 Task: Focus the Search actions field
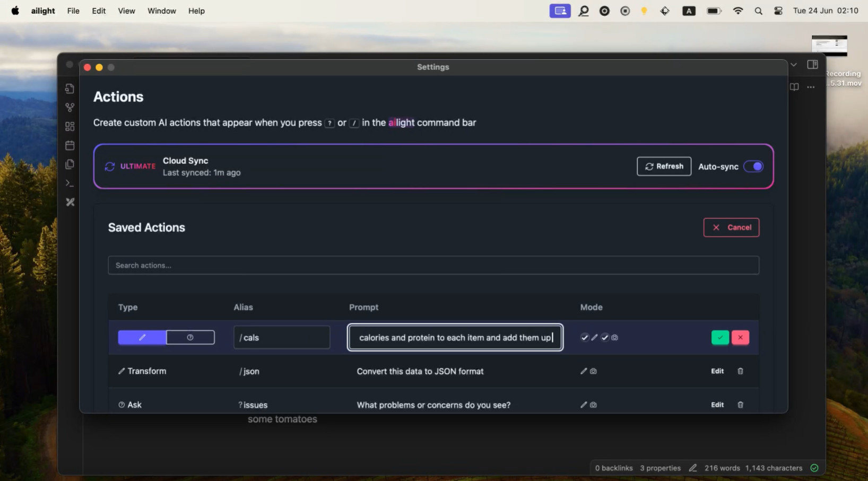click(x=433, y=265)
